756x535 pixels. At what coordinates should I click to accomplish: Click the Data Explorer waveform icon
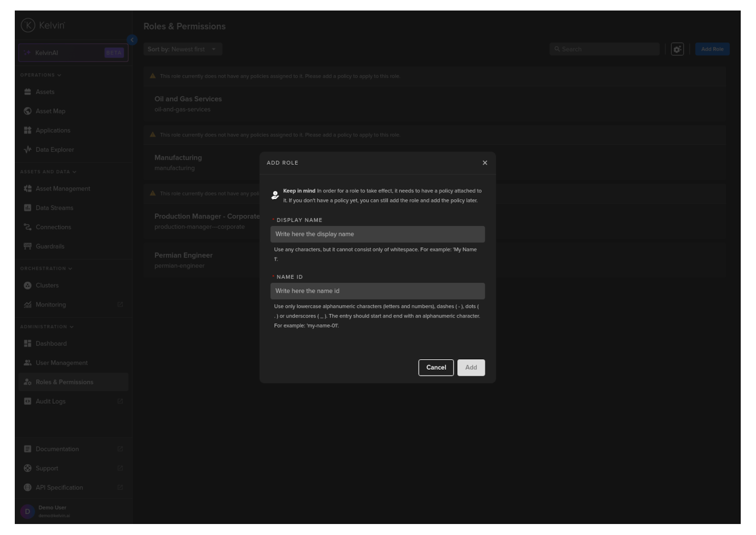(x=28, y=150)
